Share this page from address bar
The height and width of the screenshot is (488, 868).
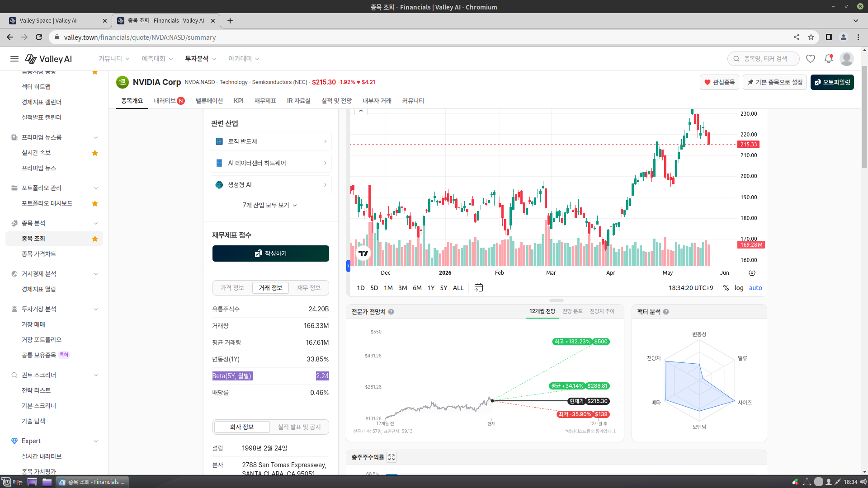coord(797,37)
